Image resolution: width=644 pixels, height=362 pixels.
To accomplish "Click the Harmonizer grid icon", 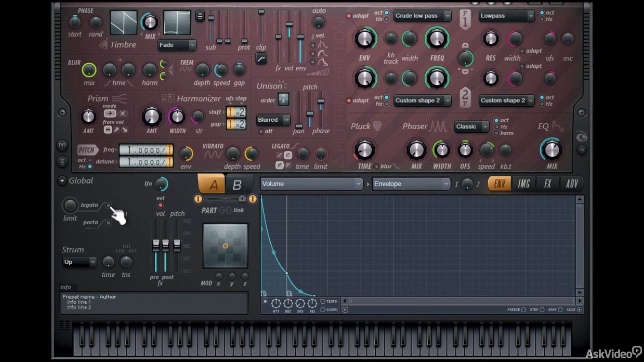I will 168,98.
